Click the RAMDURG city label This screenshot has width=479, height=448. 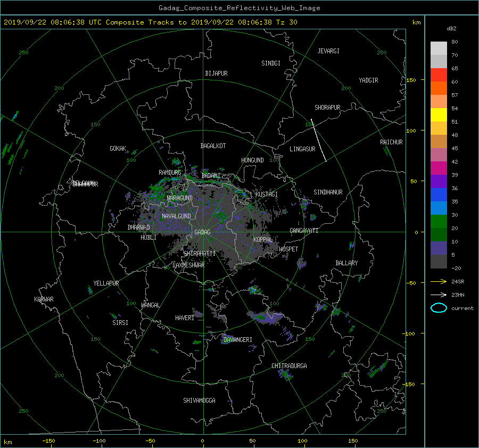(x=170, y=173)
